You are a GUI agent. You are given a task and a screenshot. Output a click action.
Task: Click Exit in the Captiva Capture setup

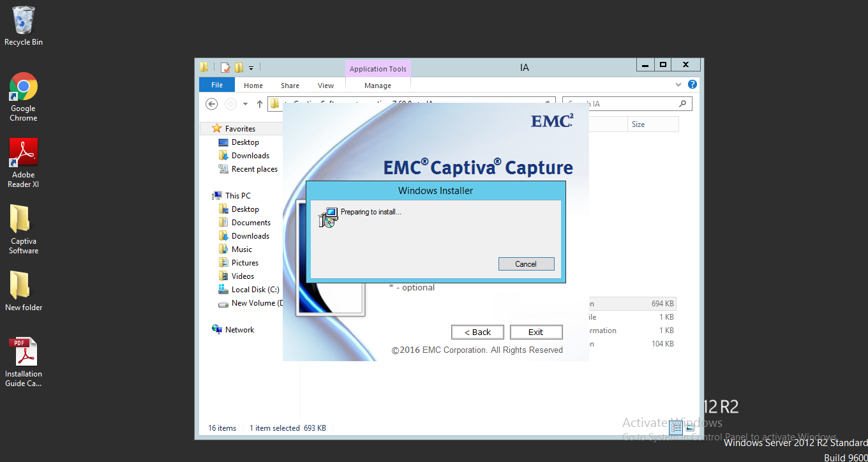[536, 332]
